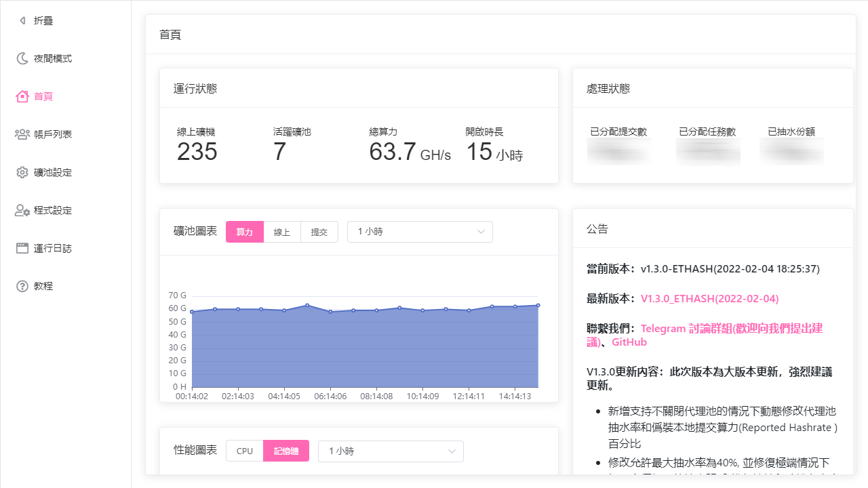Switch pool chart to 提交 view
Image resolution: width=868 pixels, height=488 pixels.
point(319,231)
